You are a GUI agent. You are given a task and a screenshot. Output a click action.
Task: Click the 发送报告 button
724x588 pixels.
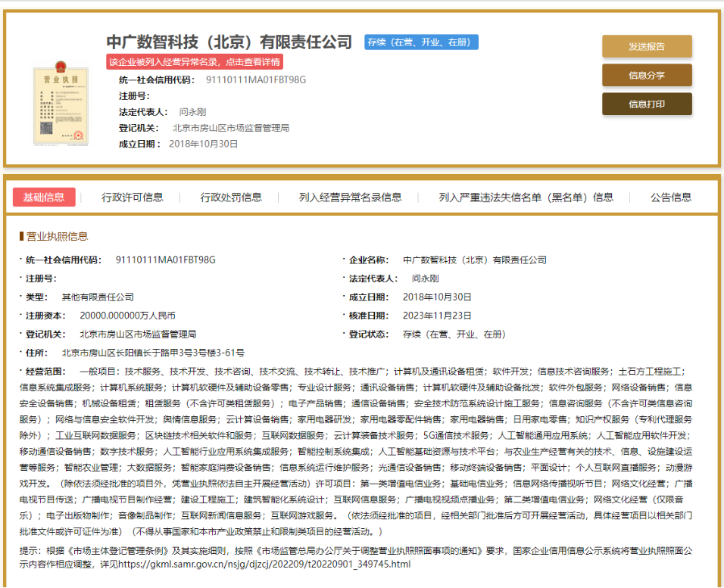647,46
